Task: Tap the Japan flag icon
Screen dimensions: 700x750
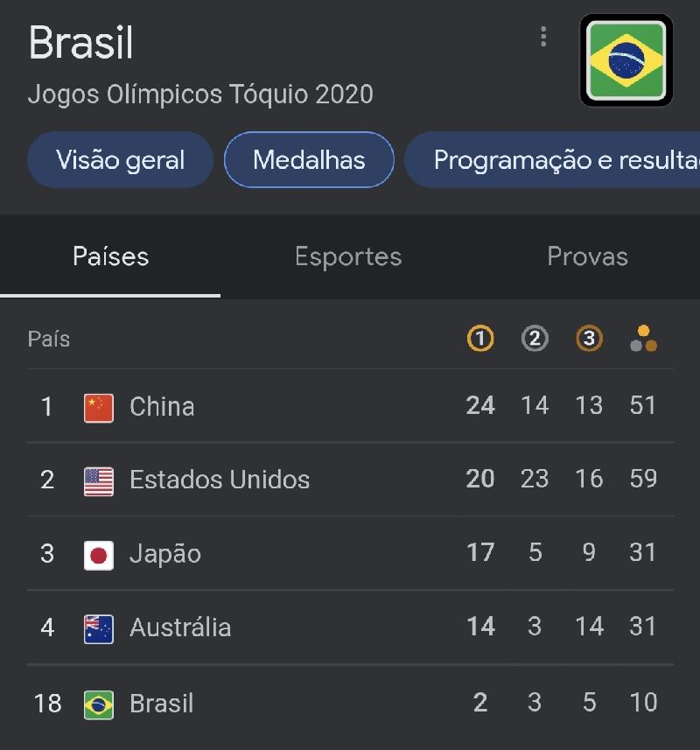Action: point(99,556)
